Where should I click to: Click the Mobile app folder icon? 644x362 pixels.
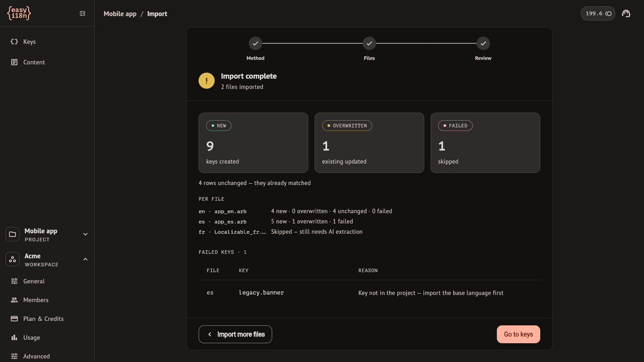(x=13, y=234)
